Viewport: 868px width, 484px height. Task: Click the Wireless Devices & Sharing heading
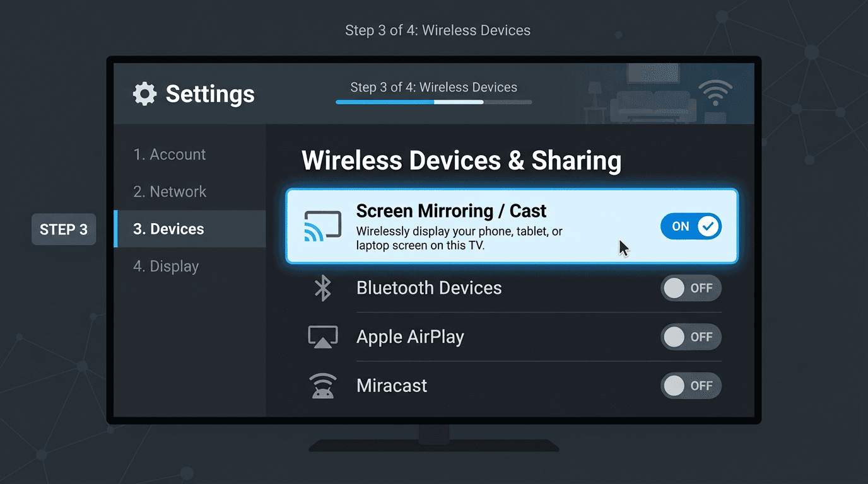(x=462, y=161)
